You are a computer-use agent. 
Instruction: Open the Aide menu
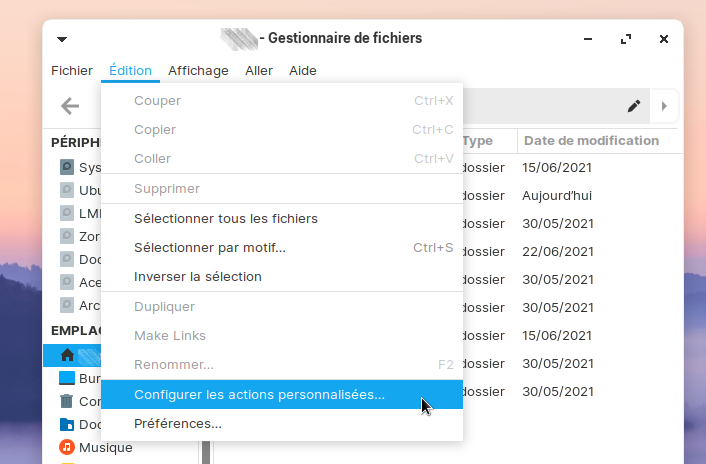click(303, 71)
